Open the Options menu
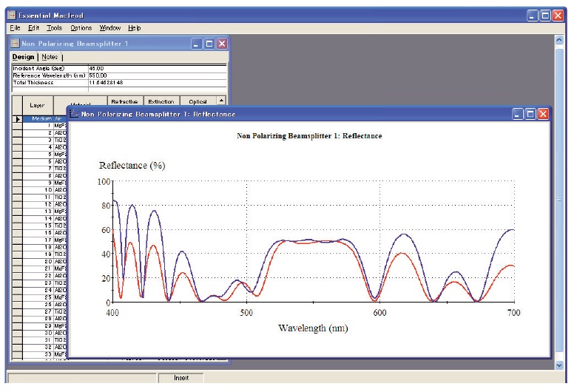 [81, 27]
